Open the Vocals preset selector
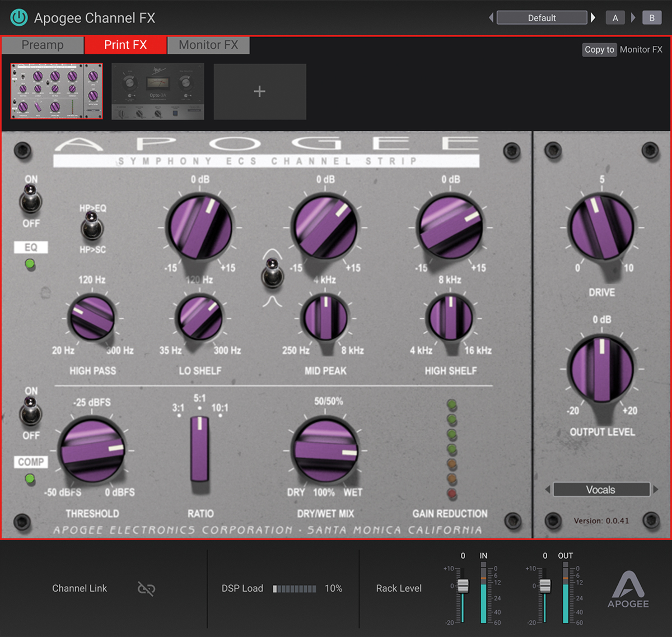The width and height of the screenshot is (672, 637). (601, 490)
